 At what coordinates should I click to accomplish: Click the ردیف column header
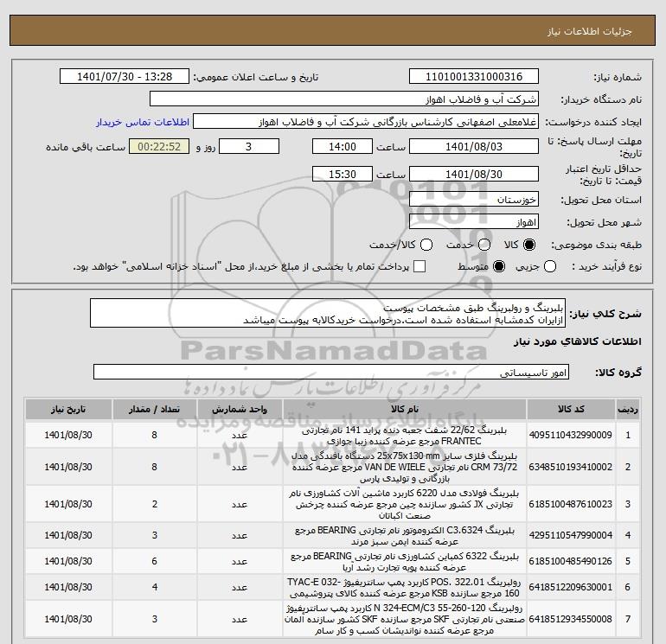628,409
